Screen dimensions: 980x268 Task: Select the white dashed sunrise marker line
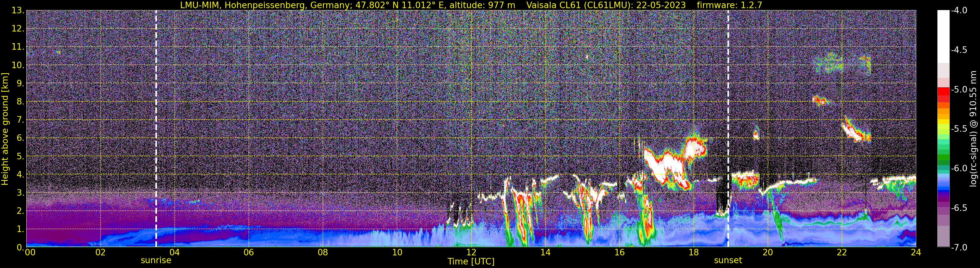tap(156, 129)
